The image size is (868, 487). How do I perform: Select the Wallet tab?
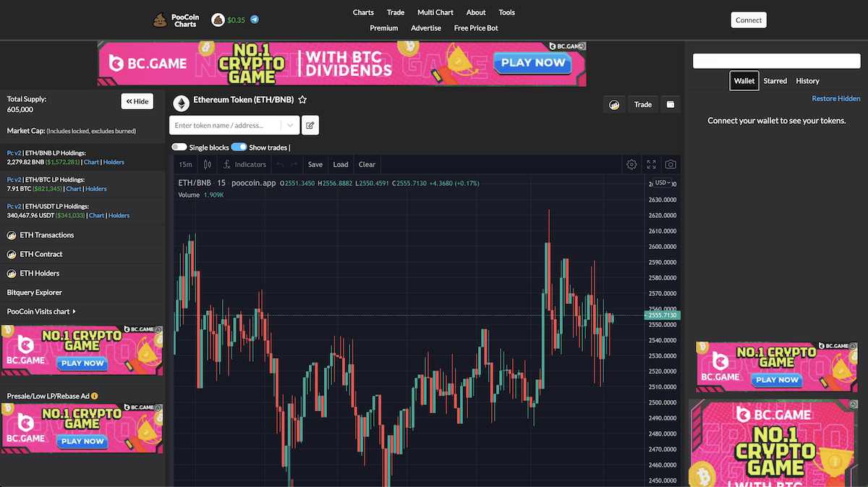(x=744, y=80)
